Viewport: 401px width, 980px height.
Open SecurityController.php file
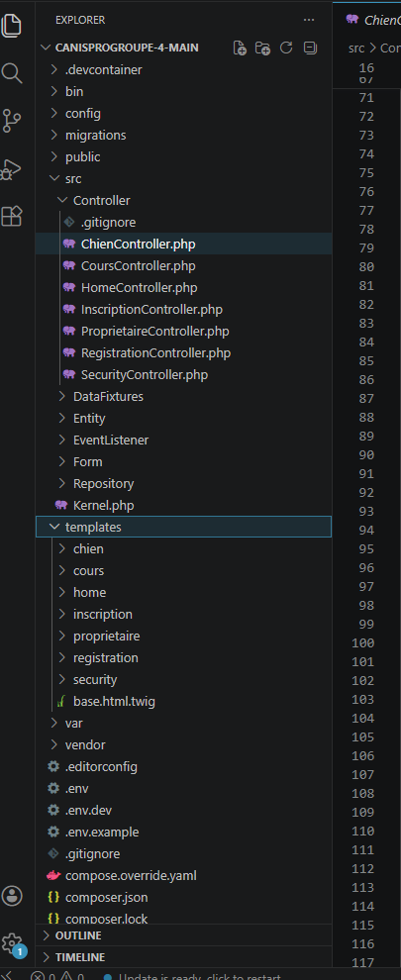(184, 375)
